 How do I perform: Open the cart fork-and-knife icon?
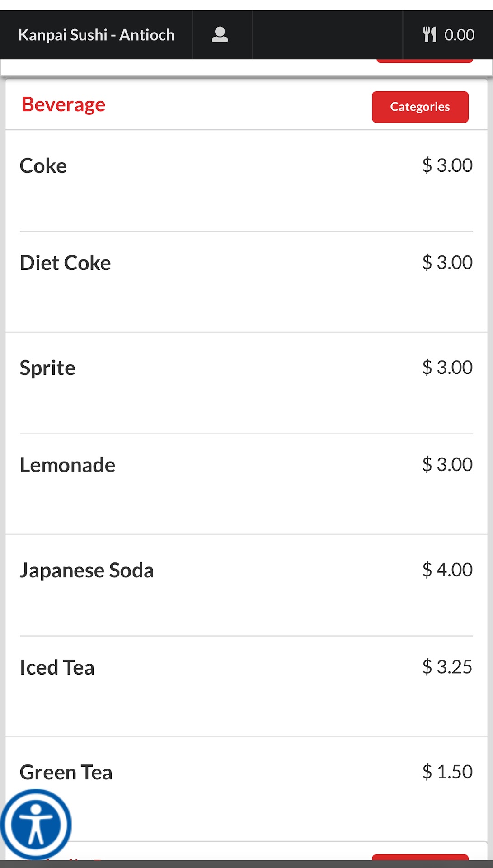tap(430, 35)
